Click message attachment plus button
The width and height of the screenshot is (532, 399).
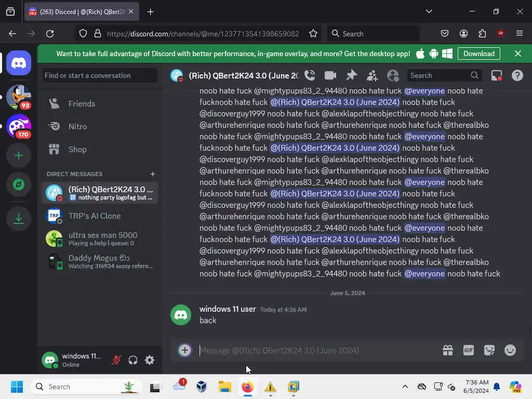[x=185, y=350]
